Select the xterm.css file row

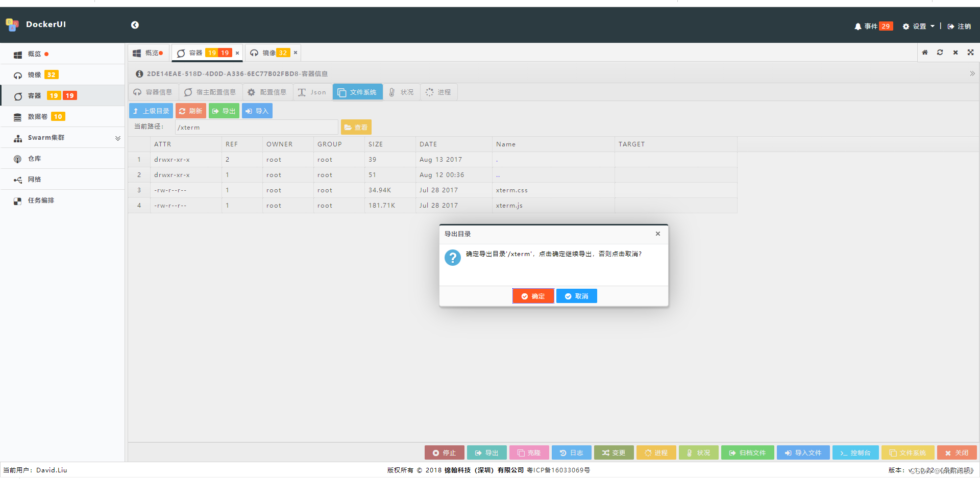click(x=432, y=190)
